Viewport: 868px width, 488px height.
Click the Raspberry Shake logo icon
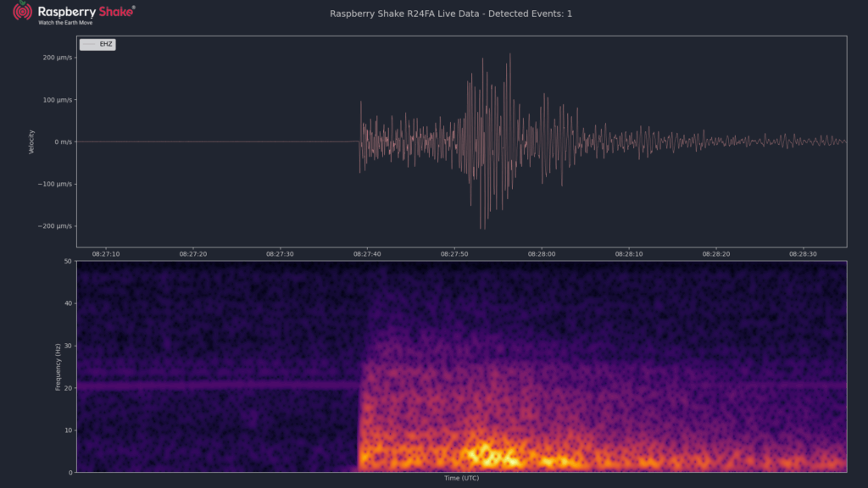[x=22, y=10]
